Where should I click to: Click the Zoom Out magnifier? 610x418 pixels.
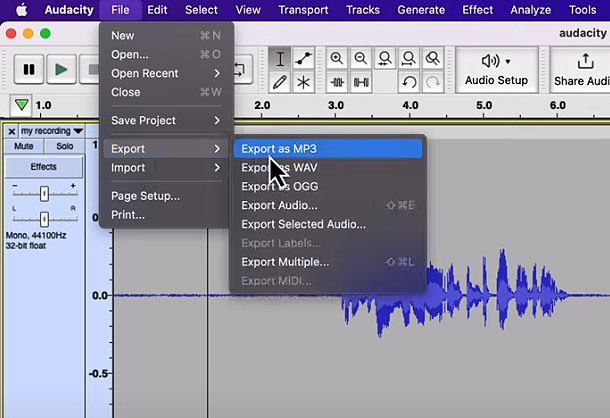(361, 59)
